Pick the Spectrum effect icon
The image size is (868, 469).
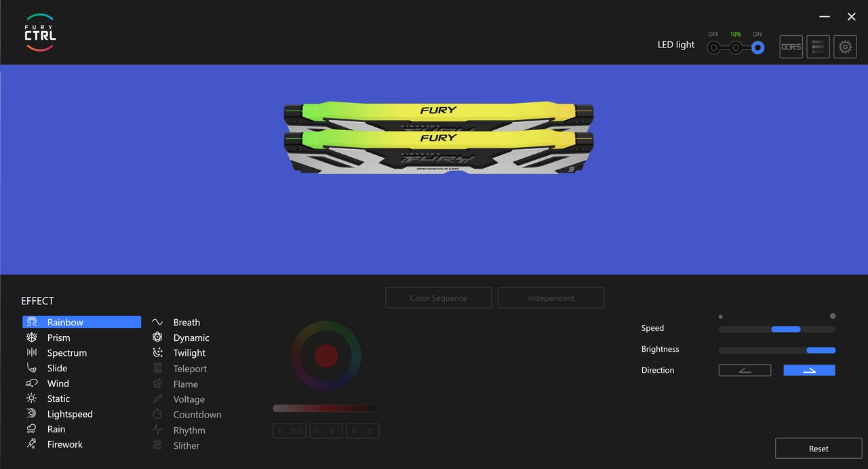tap(32, 352)
